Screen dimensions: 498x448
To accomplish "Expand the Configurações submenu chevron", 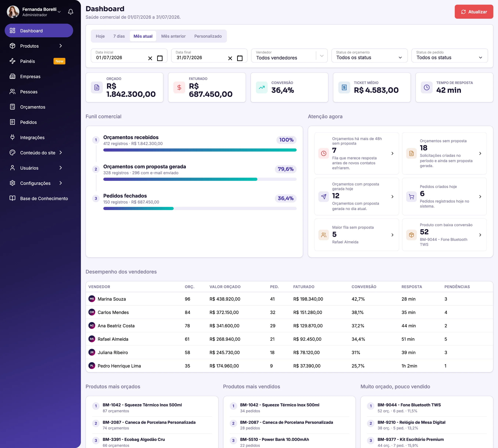I will 61,183.
